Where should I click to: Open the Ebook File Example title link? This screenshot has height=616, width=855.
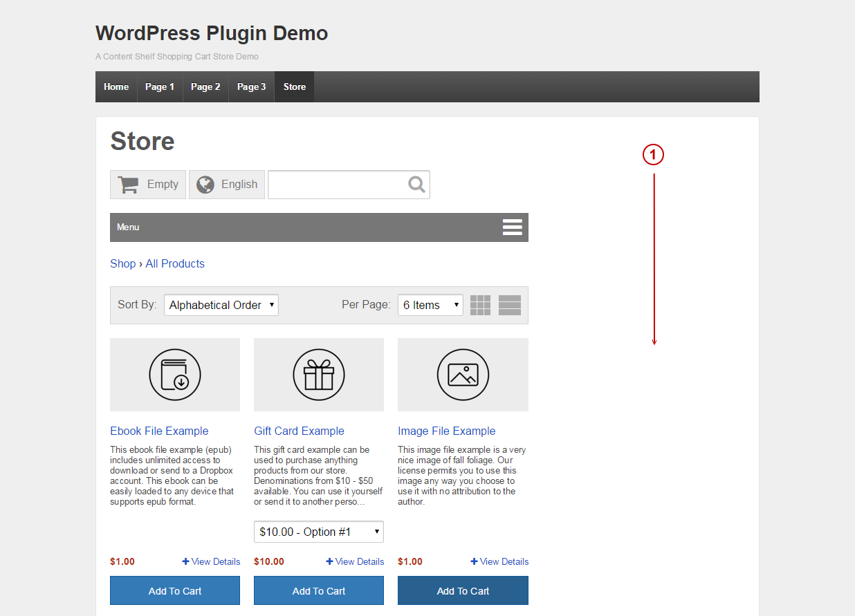tap(159, 431)
